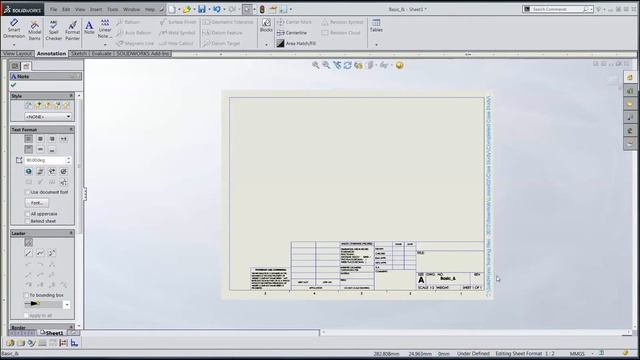The width and height of the screenshot is (640, 360).
Task: Toggle the To bounding box checkbox
Action: (x=27, y=295)
